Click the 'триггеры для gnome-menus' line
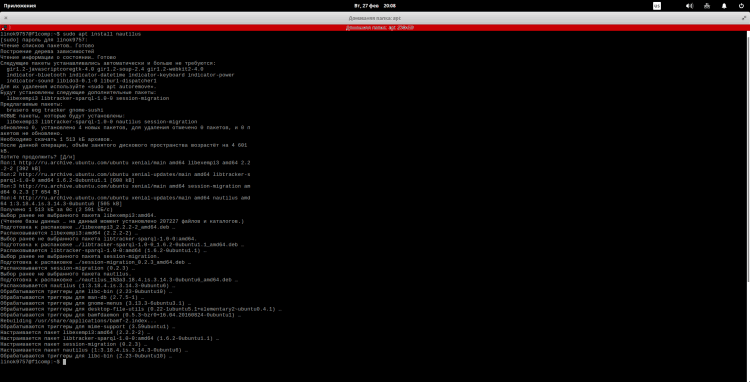 coord(96,303)
